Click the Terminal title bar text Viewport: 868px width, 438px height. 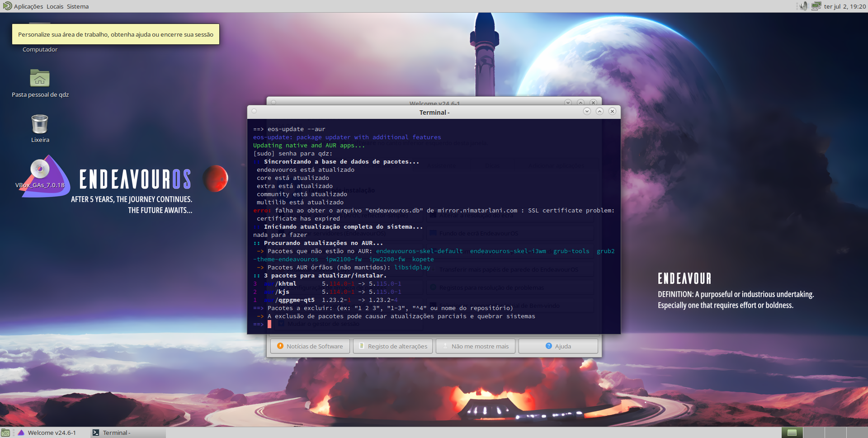point(434,112)
